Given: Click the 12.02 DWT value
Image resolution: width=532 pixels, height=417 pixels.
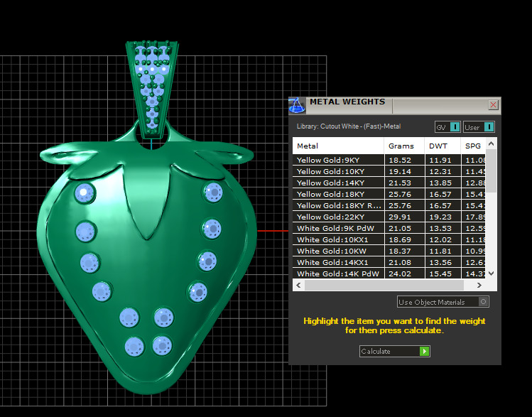Looking at the screenshot, I should pyautogui.click(x=440, y=239).
